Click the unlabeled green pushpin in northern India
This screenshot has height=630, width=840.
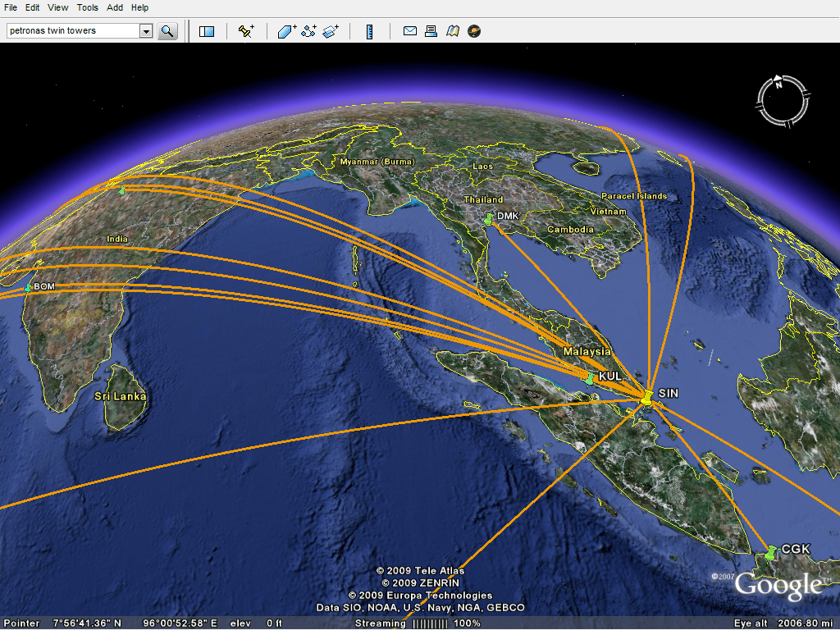(x=122, y=189)
